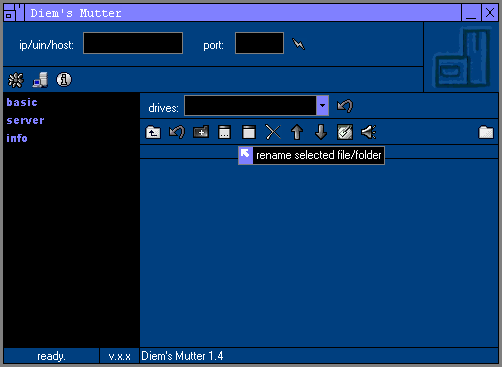Click the delete X icon
The image size is (502, 367).
[273, 132]
